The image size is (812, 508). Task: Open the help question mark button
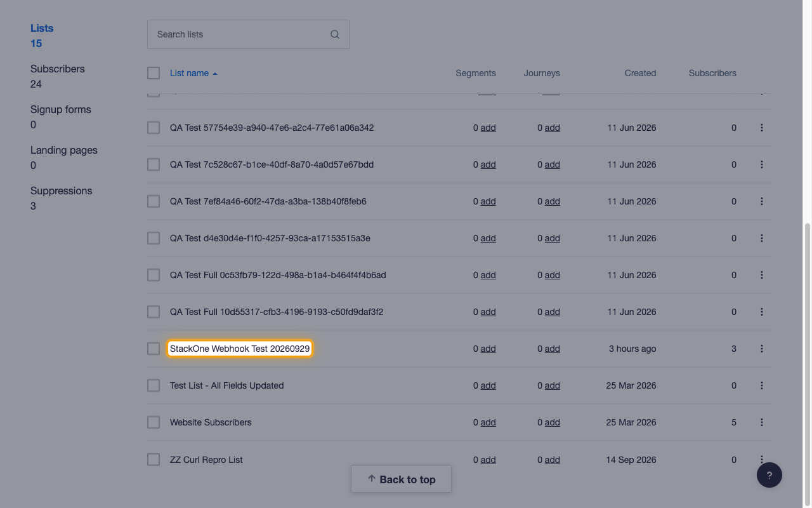(x=769, y=475)
